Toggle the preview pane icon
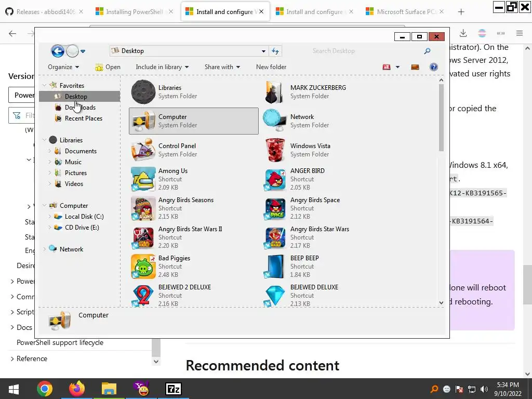Viewport: 532px width, 399px height. [x=415, y=67]
